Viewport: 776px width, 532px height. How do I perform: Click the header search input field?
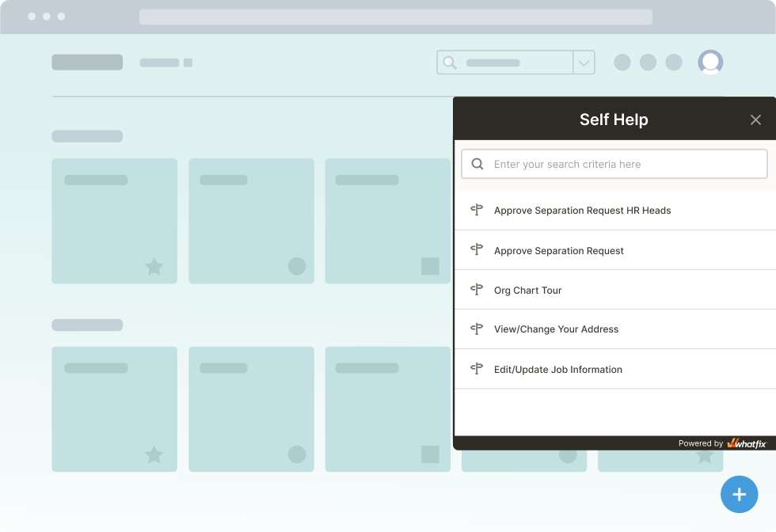coord(505,63)
